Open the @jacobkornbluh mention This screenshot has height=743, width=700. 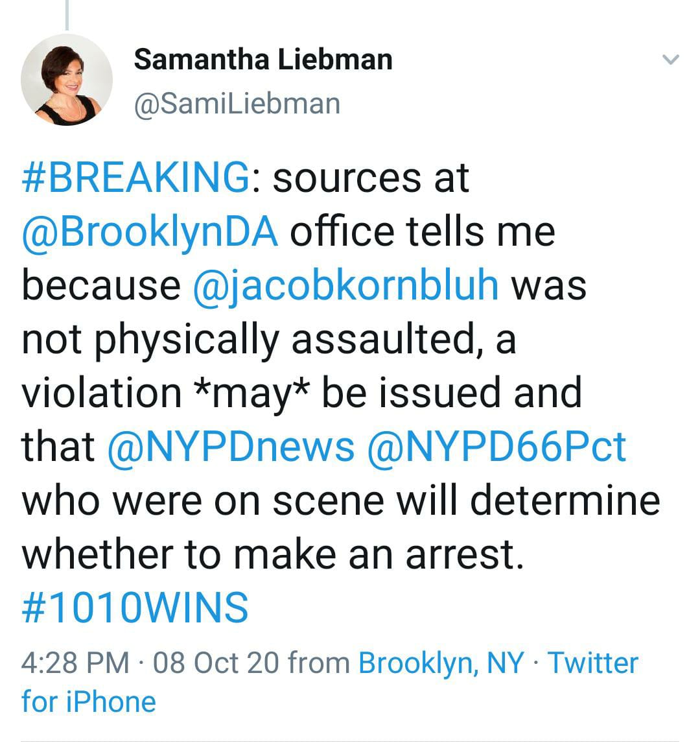tap(346, 285)
